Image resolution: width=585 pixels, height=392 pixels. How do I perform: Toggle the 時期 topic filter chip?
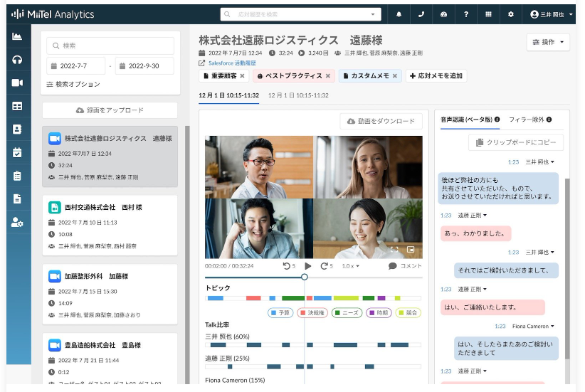379,312
